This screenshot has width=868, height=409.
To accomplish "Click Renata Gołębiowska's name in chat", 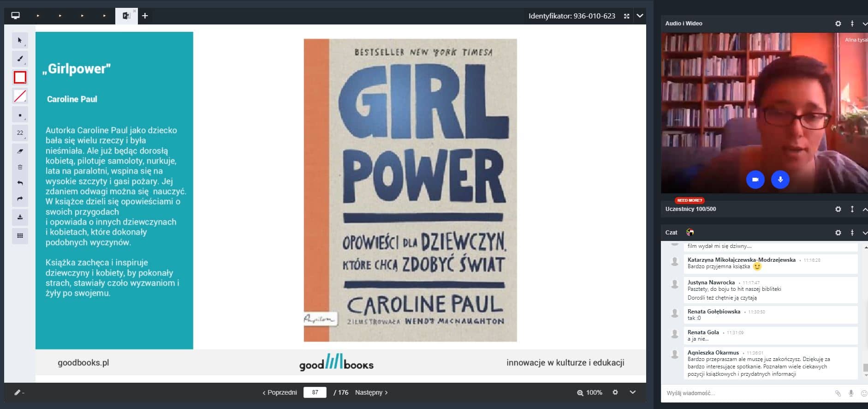I will pyautogui.click(x=713, y=312).
